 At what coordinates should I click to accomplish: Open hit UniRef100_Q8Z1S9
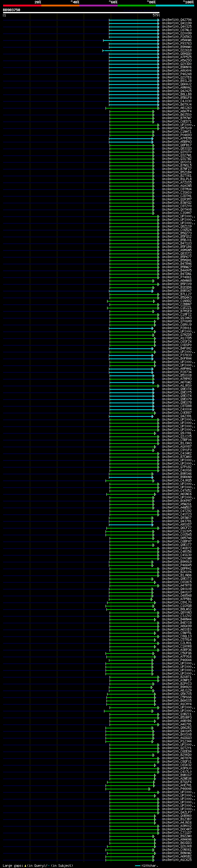tap(176, 226)
